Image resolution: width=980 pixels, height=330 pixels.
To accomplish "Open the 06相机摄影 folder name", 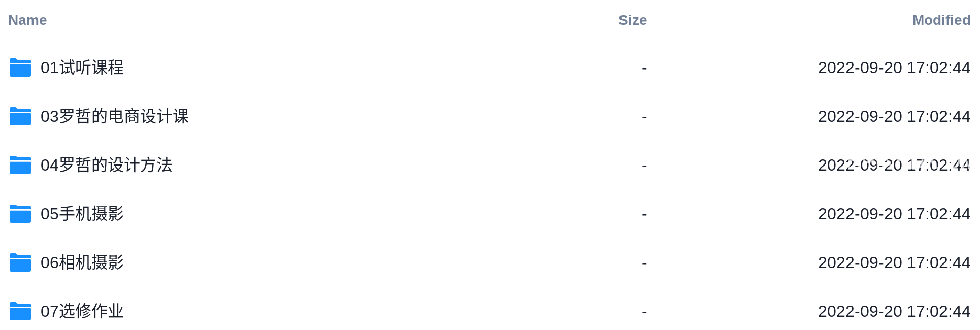I will (82, 262).
